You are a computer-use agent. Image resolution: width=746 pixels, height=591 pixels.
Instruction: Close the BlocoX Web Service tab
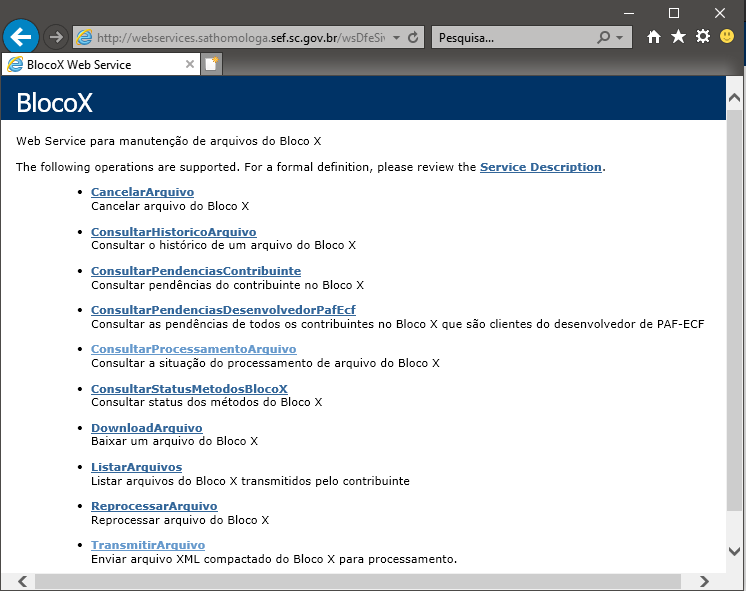(x=189, y=64)
